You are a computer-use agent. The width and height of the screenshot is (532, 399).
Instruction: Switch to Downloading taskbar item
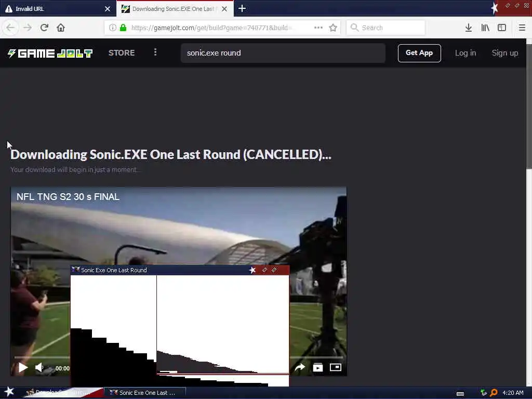61,393
